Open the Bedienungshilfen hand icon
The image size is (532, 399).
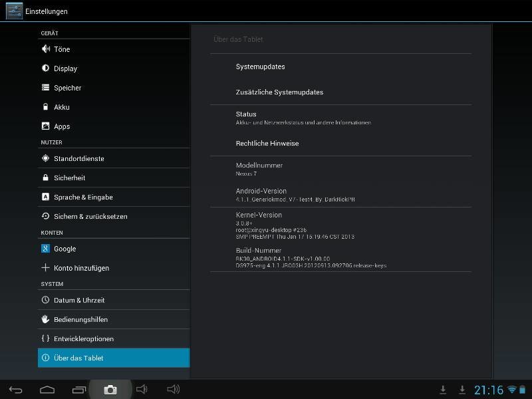click(45, 319)
